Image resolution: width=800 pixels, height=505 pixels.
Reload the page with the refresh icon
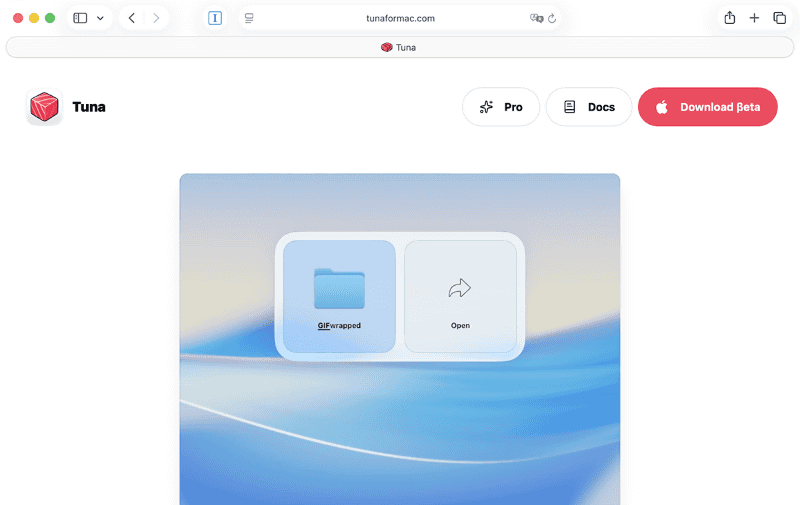point(552,18)
